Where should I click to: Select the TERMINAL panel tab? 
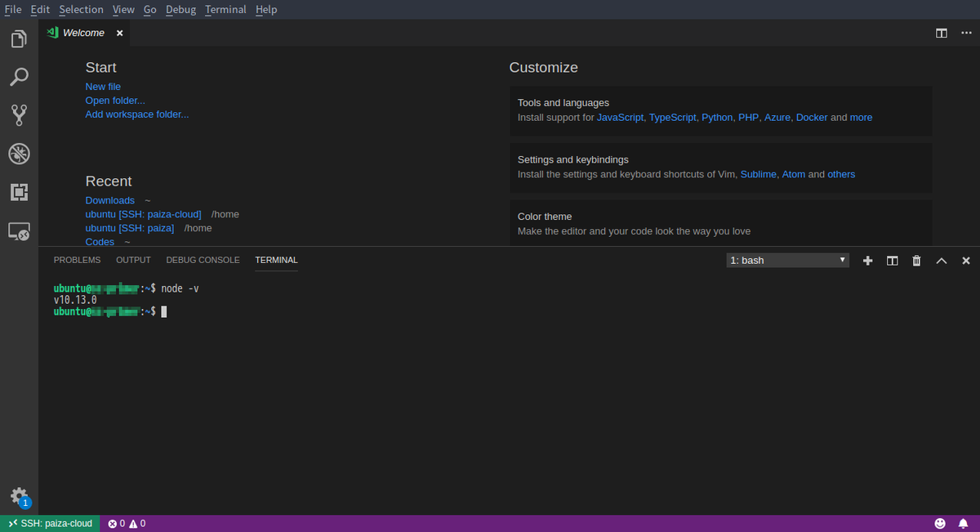click(276, 260)
